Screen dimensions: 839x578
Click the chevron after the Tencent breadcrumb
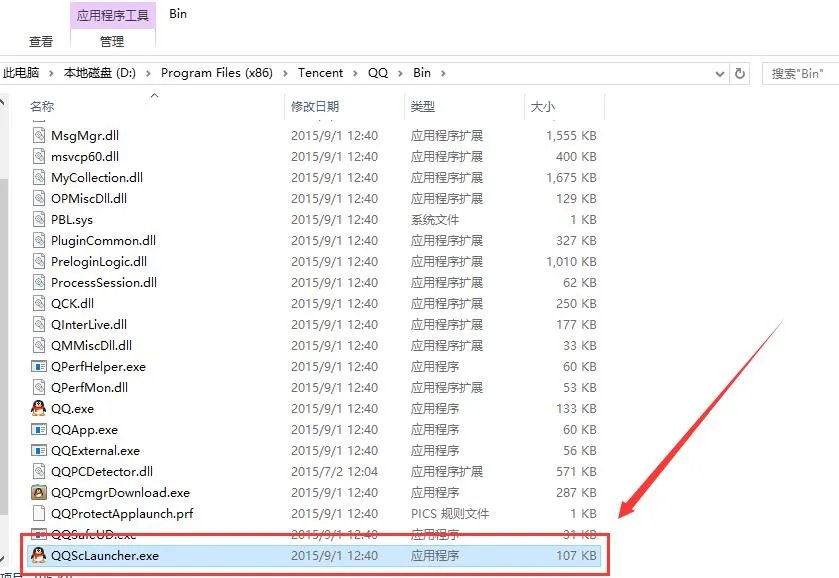355,72
